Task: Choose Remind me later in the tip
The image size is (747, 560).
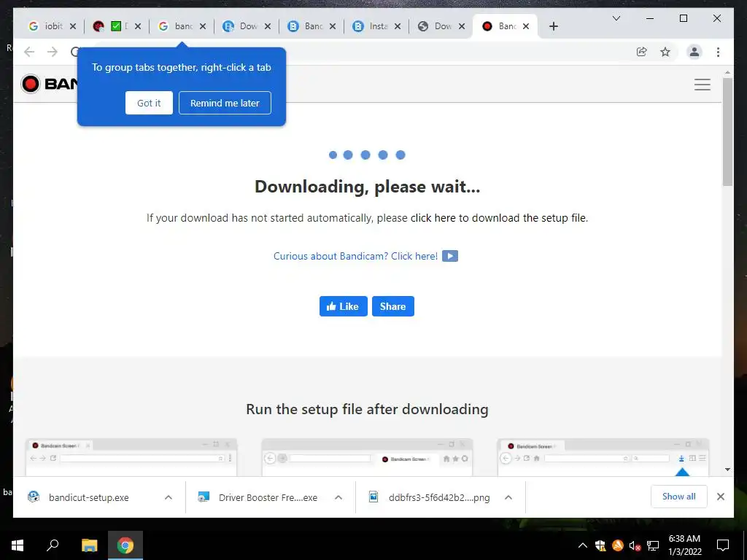Action: tap(225, 103)
